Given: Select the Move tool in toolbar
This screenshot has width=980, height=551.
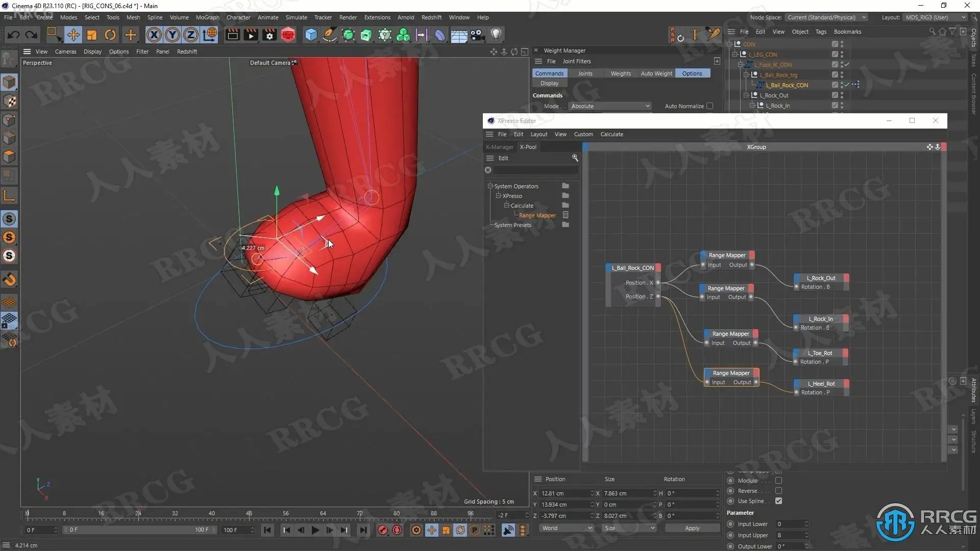Looking at the screenshot, I should pyautogui.click(x=73, y=35).
